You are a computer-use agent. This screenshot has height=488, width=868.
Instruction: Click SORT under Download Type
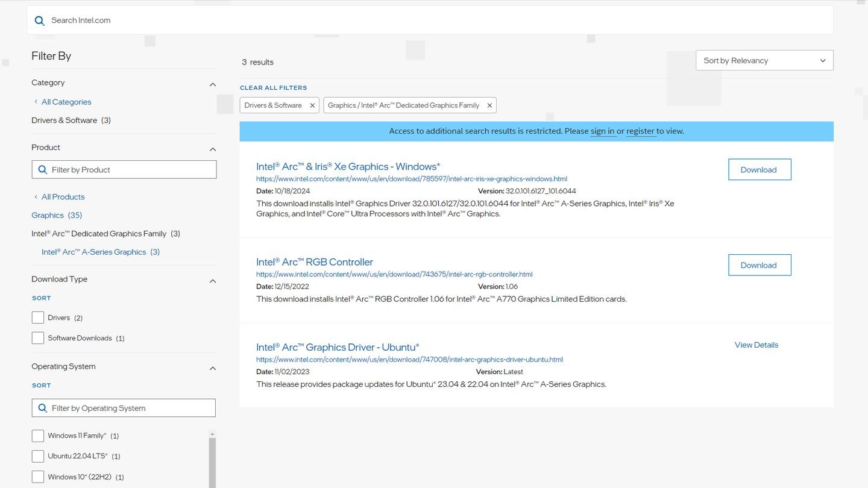(42, 298)
